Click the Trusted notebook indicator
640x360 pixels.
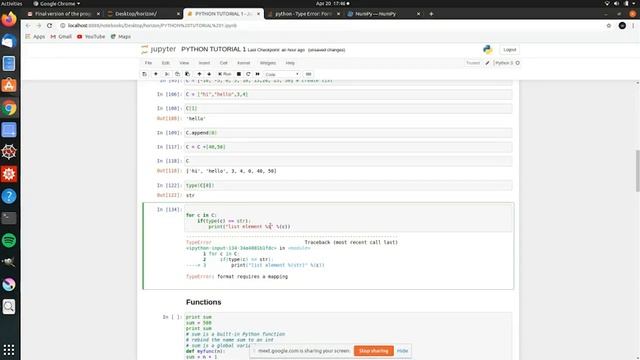(473, 63)
